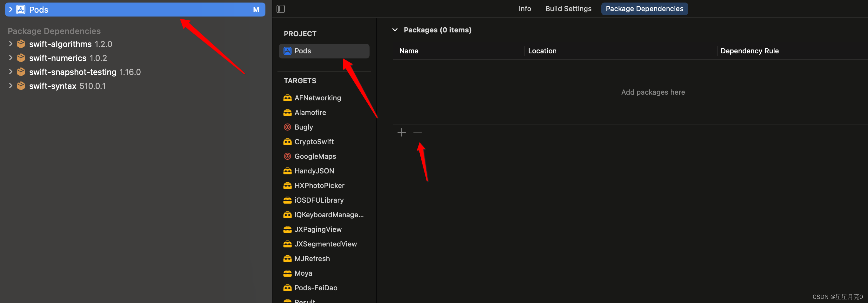The width and height of the screenshot is (868, 303).
Task: Open the Package Dependencies tab
Action: click(644, 9)
